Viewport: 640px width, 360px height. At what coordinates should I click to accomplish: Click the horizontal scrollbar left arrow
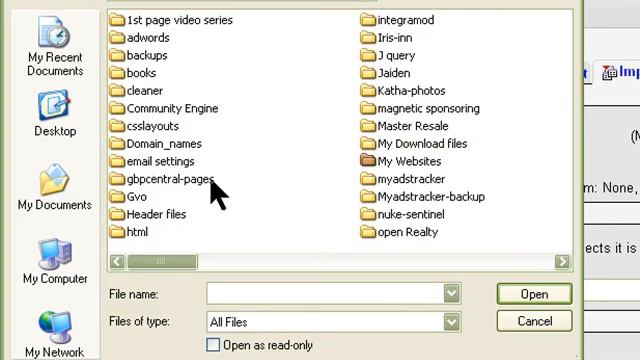(117, 261)
